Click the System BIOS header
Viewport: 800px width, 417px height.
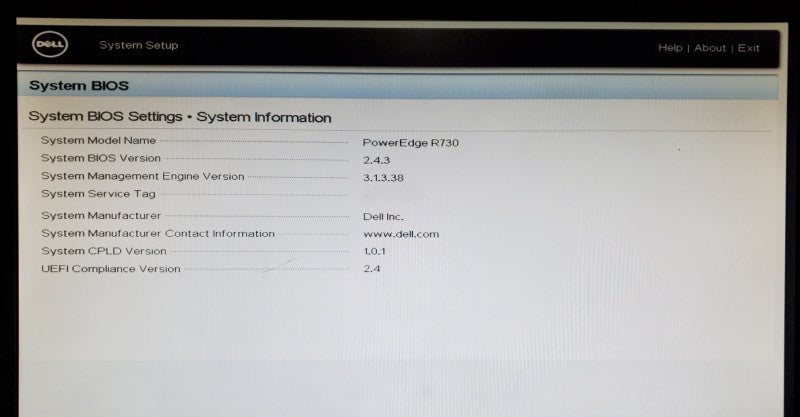79,85
